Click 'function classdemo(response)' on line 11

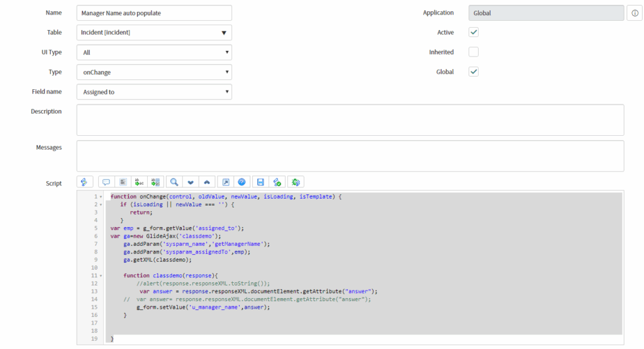169,275
